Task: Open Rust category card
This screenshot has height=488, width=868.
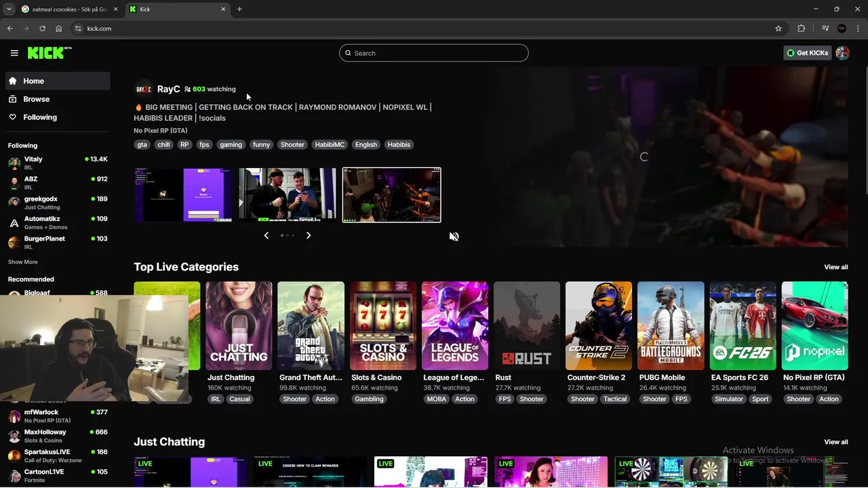Action: [x=526, y=326]
